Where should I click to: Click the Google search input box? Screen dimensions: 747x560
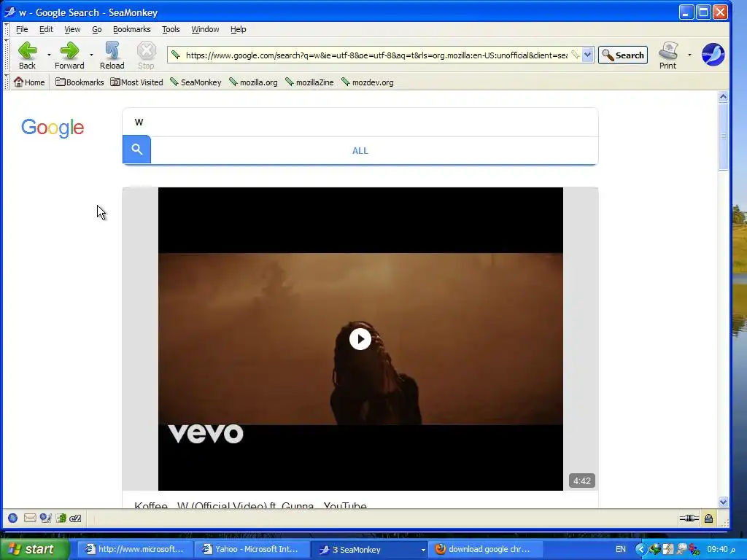click(x=360, y=122)
